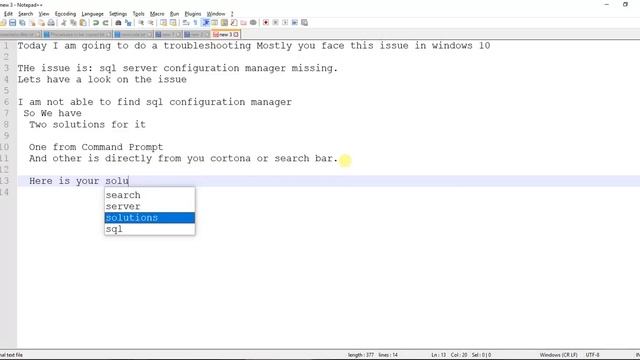Image resolution: width=640 pixels, height=360 pixels.
Task: Click the Print toolbar icon
Action: point(51,22)
